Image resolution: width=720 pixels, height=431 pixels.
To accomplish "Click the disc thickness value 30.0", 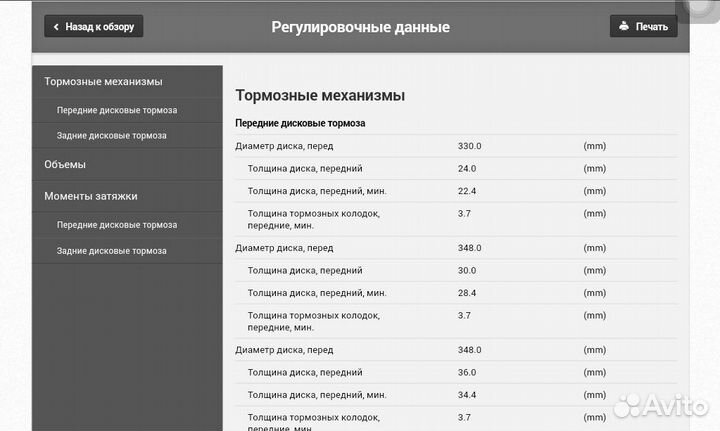I will pyautogui.click(x=467, y=270).
